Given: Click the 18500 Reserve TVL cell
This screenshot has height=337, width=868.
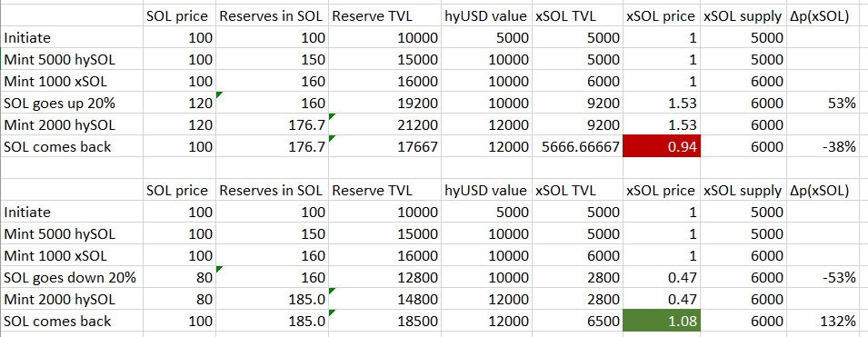Looking at the screenshot, I should pyautogui.click(x=384, y=321).
